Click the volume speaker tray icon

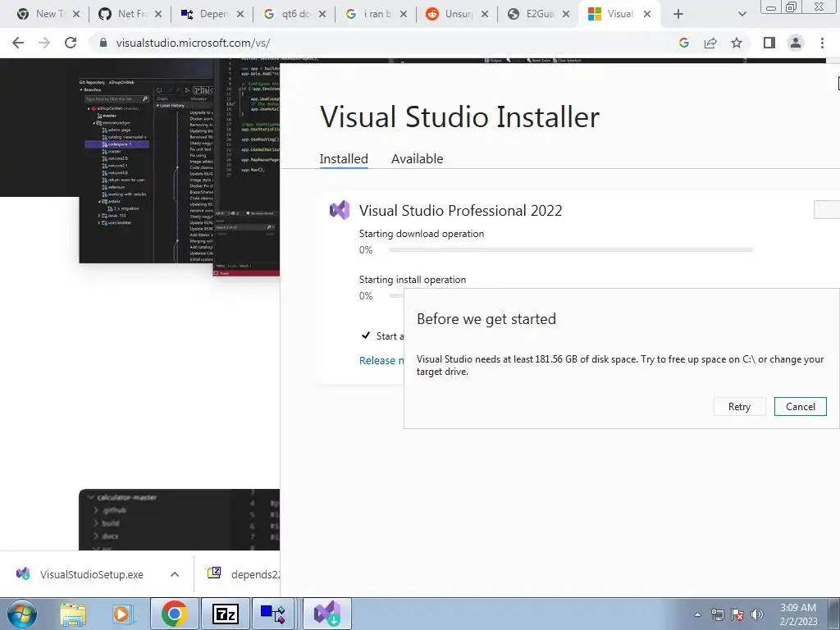coord(757,614)
